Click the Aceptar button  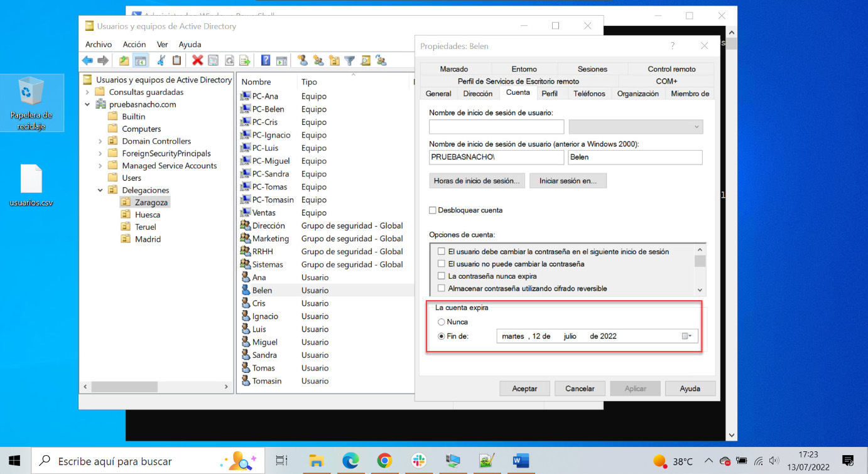pyautogui.click(x=524, y=389)
